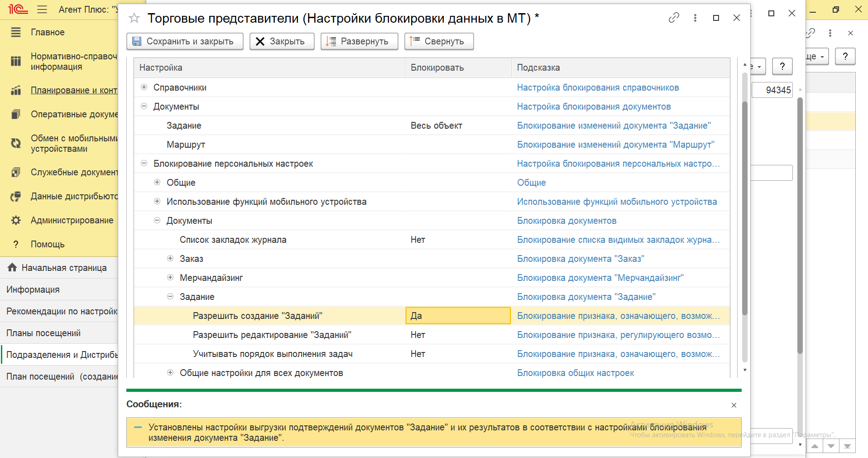This screenshot has height=458, width=868.
Task: Click the table scroll down arrow
Action: click(745, 370)
